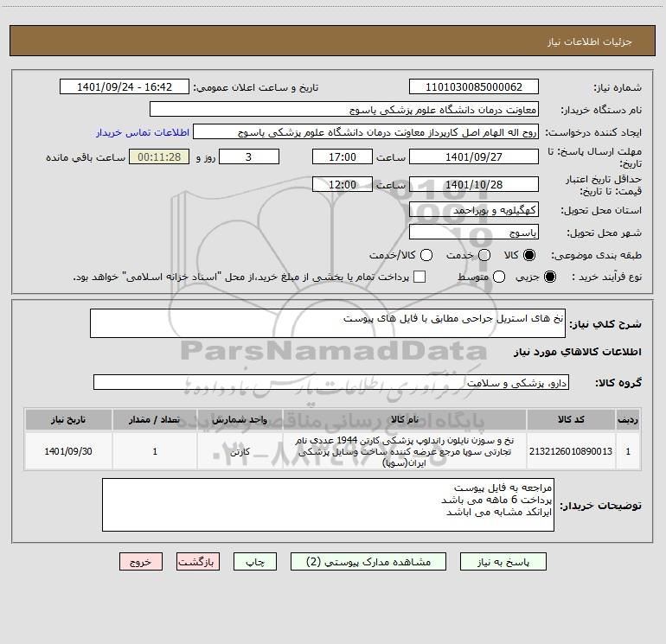Choose the کالا/خدمت radio option
The width and height of the screenshot is (666, 644).
[x=426, y=255]
